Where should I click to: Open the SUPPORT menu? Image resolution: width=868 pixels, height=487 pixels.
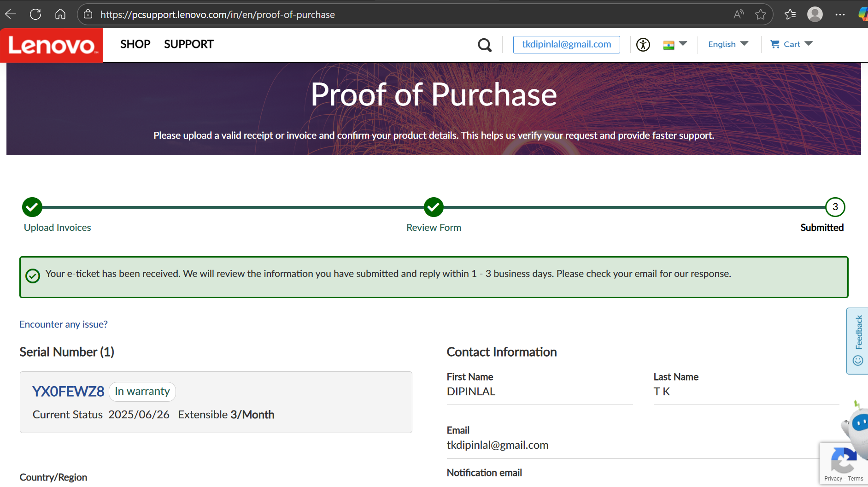click(x=188, y=44)
